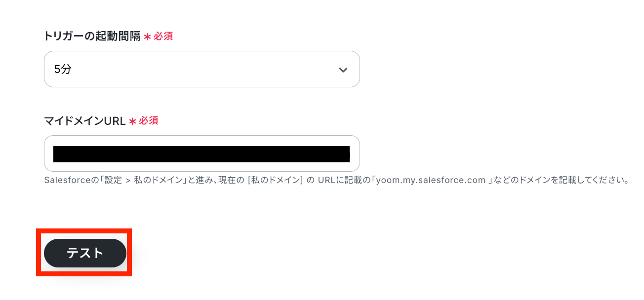Click the chevron arrow in interval dropdown
Screen dimensions: 644x300
click(x=343, y=70)
